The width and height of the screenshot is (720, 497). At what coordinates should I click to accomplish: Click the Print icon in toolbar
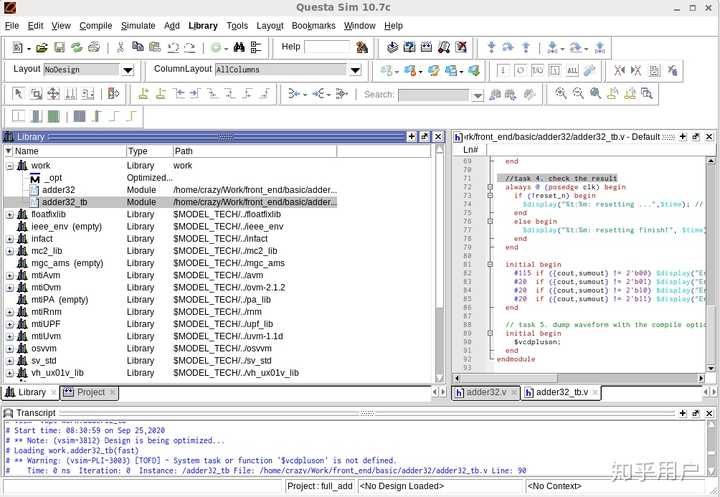[93, 47]
